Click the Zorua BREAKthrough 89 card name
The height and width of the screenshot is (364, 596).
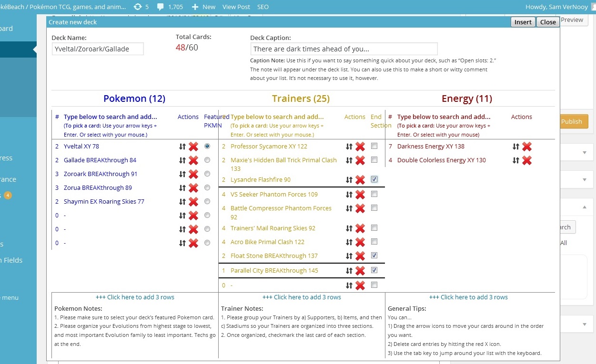(98, 188)
